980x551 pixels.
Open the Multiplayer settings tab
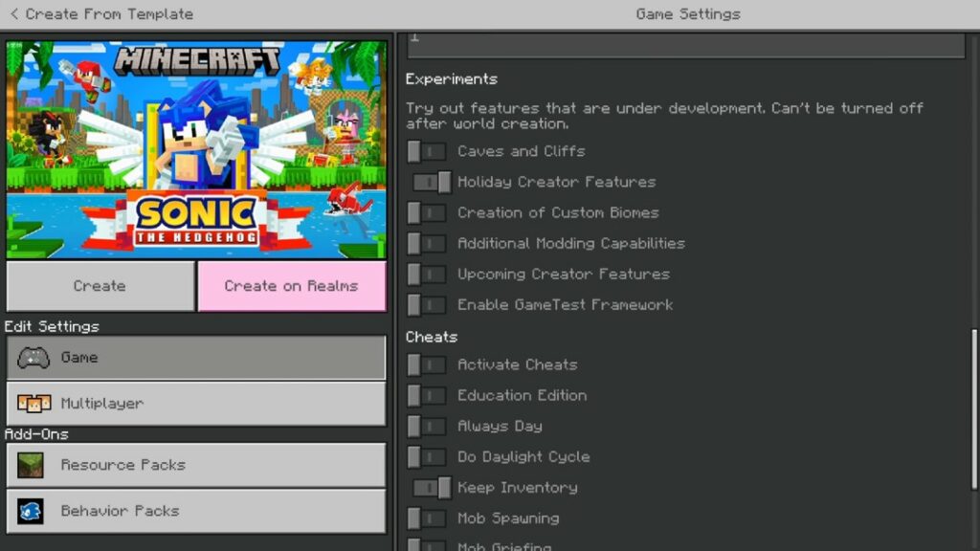(x=196, y=404)
